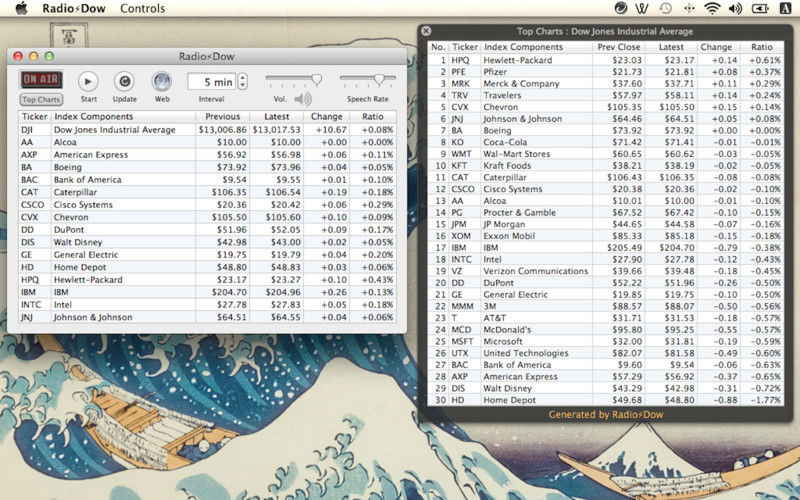800x500 pixels.
Task: Click Merck & Company in Top Charts
Action: pos(521,84)
